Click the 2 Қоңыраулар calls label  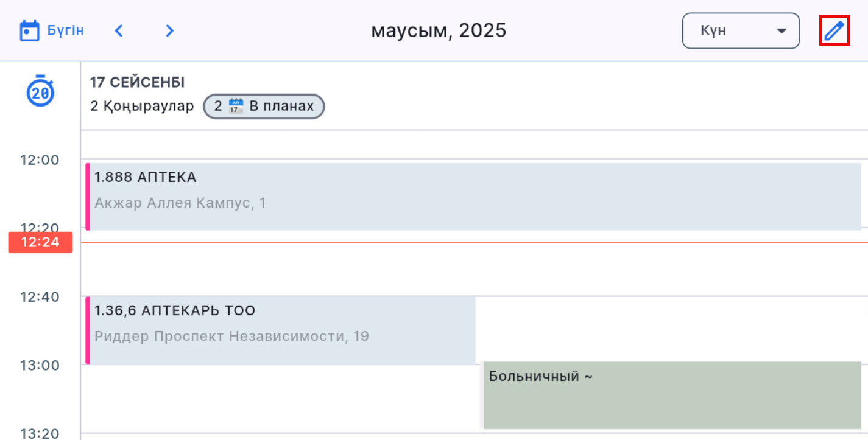pyautogui.click(x=142, y=107)
